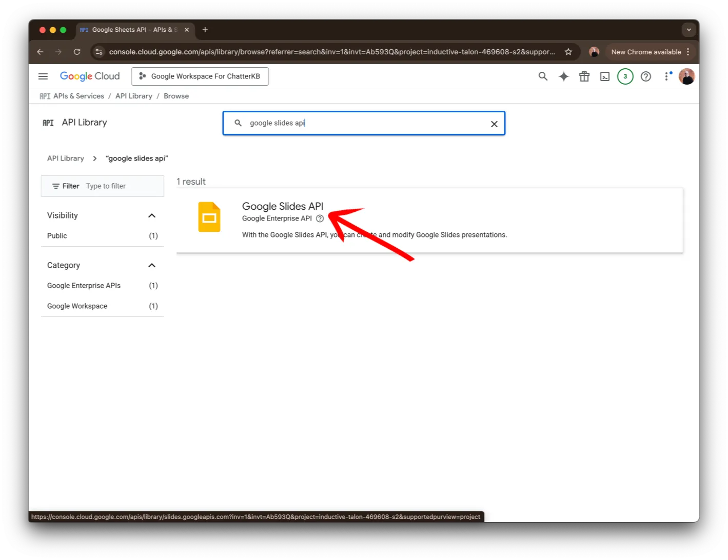728x560 pixels.
Task: Open the Chrome three-dot menu
Action: (688, 52)
